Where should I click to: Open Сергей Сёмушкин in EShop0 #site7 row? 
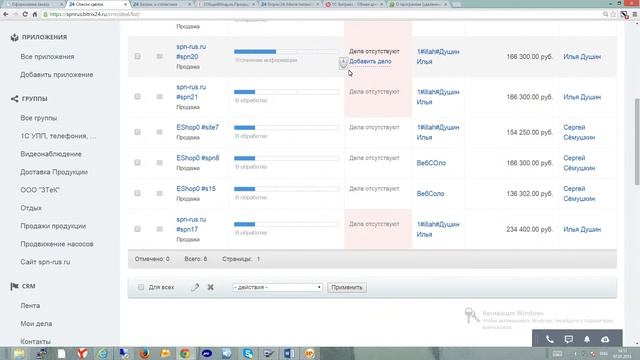(x=579, y=132)
